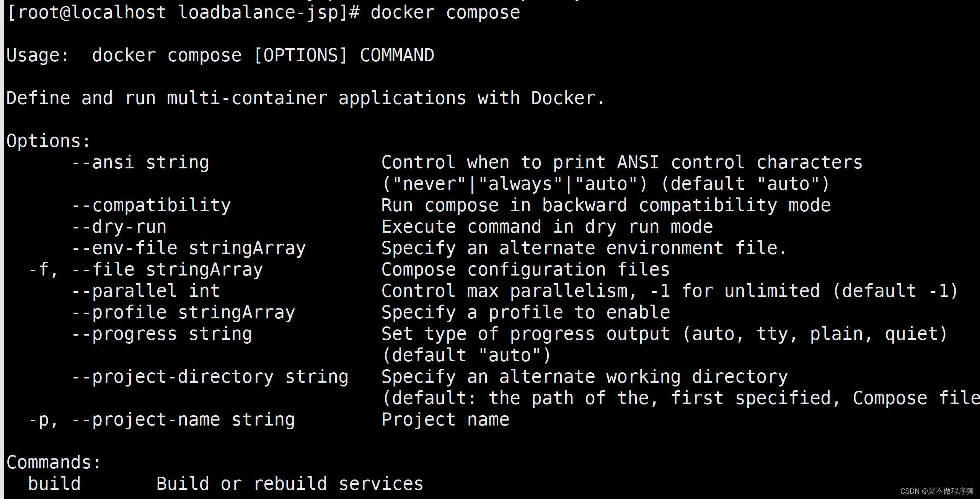Select the --progress string option

coord(162,334)
